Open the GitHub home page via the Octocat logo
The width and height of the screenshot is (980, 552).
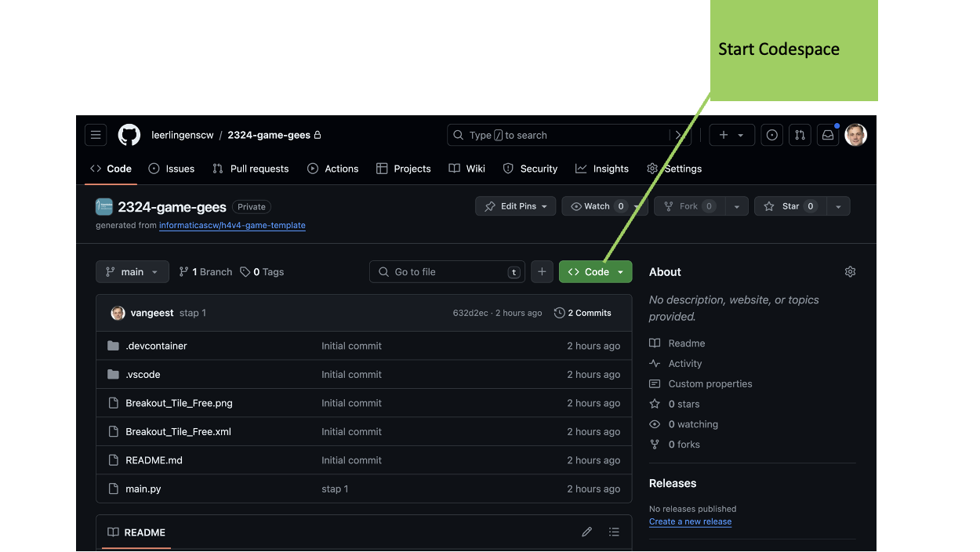(129, 135)
